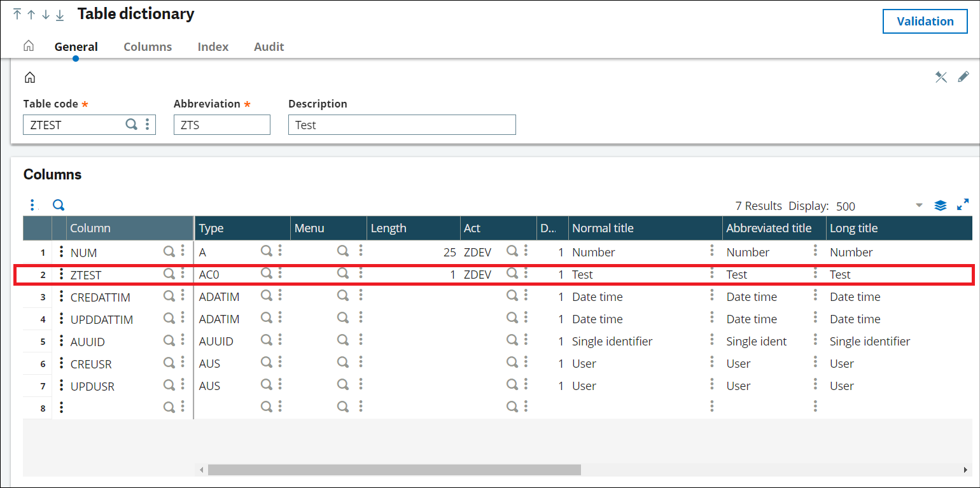Open the kebab menu in the ZTEST column row

click(x=183, y=274)
